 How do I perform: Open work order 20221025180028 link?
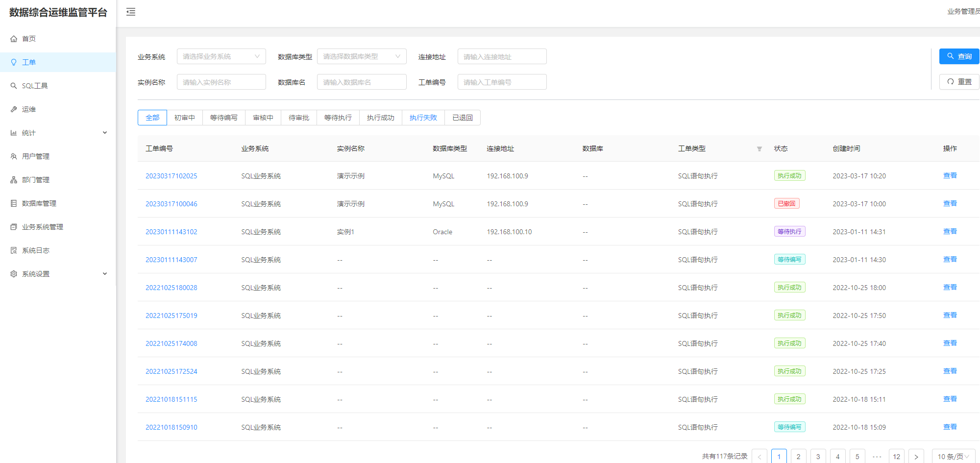coord(171,288)
